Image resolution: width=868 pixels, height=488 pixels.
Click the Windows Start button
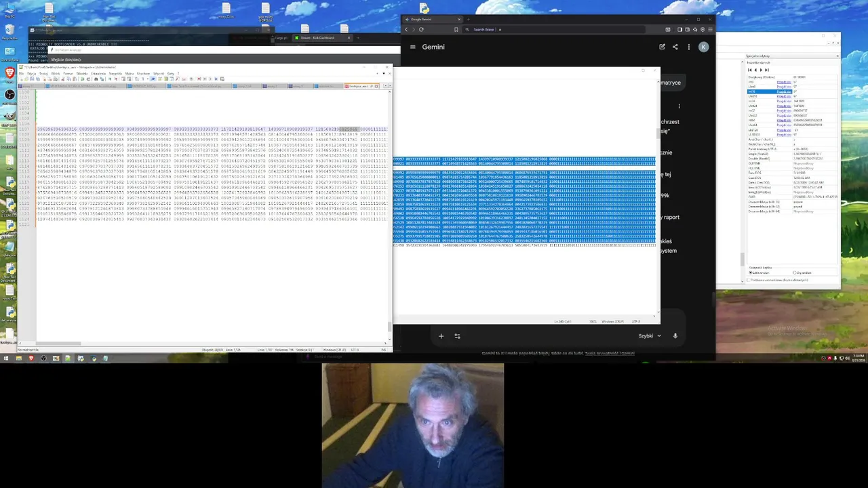coord(5,358)
